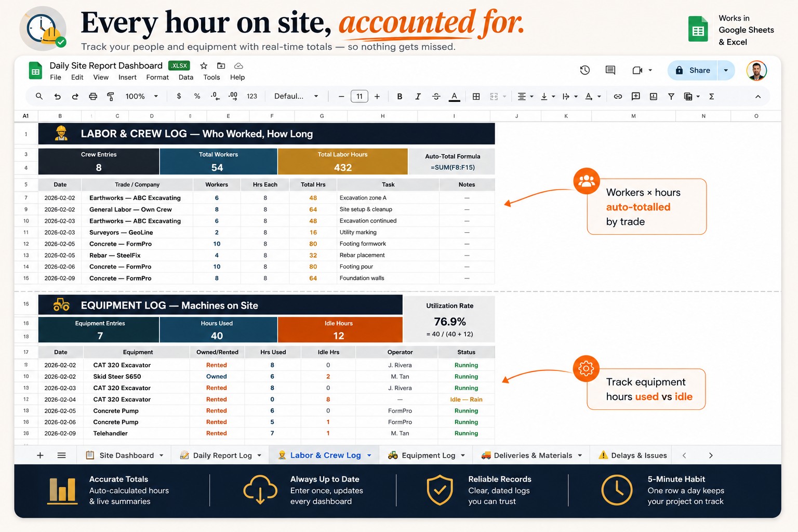The image size is (798, 532).
Task: Print the spreadsheet
Action: [93, 96]
